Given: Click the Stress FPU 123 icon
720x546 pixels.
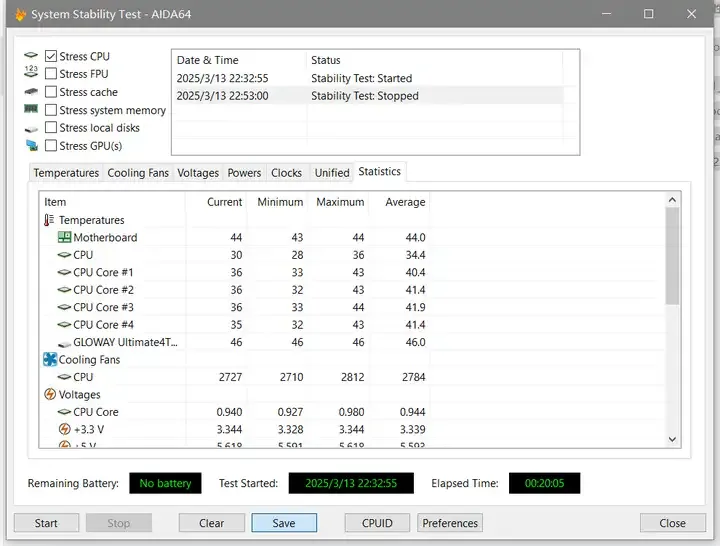Looking at the screenshot, I should click(31, 71).
